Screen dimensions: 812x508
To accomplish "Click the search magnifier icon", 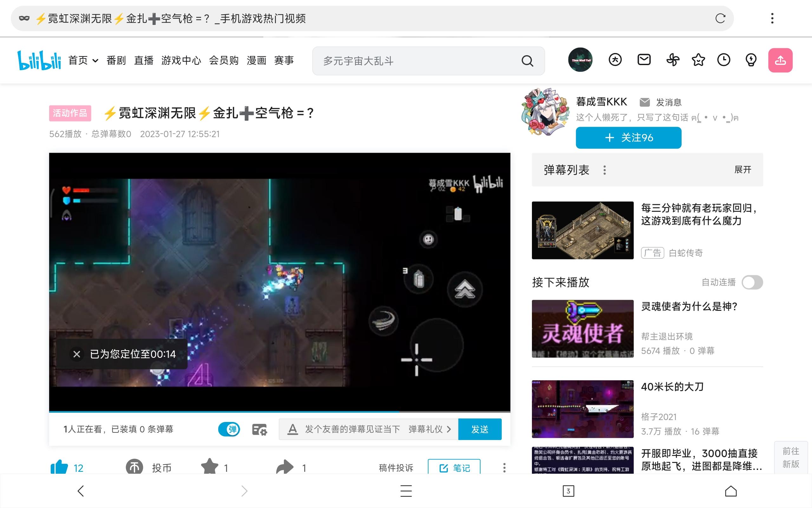I will click(527, 61).
